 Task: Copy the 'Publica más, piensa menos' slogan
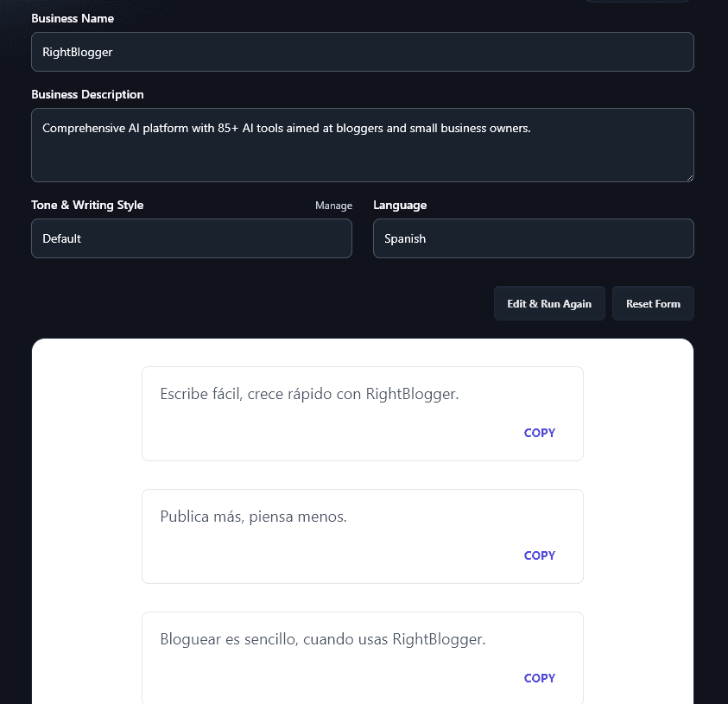click(x=539, y=555)
